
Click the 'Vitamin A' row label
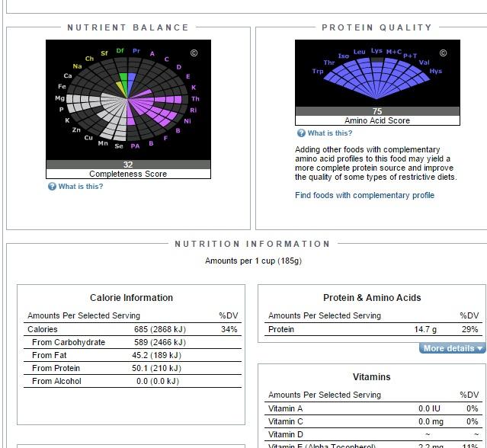point(285,408)
